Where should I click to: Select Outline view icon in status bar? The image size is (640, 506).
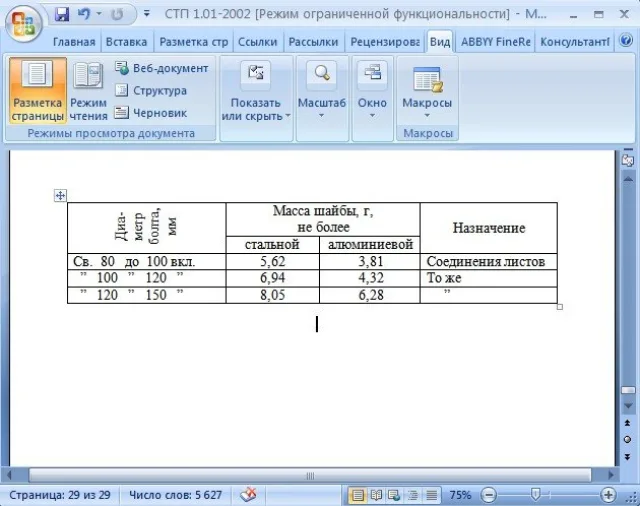click(413, 495)
